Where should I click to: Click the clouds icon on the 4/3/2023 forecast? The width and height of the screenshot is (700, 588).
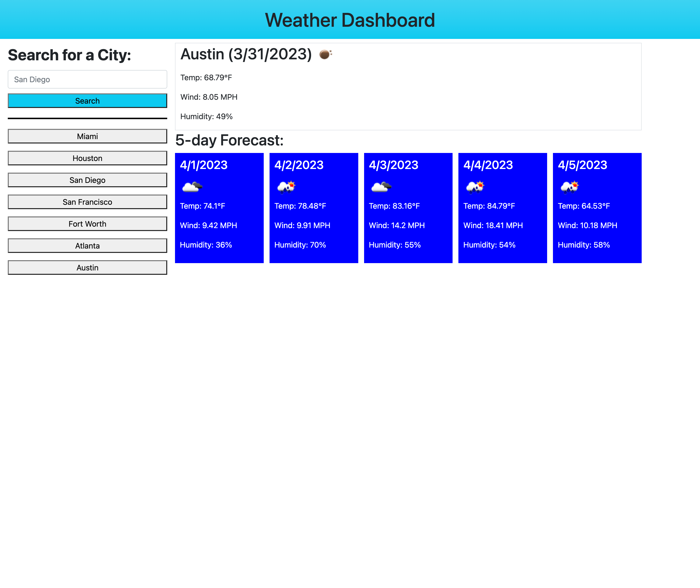tap(381, 187)
